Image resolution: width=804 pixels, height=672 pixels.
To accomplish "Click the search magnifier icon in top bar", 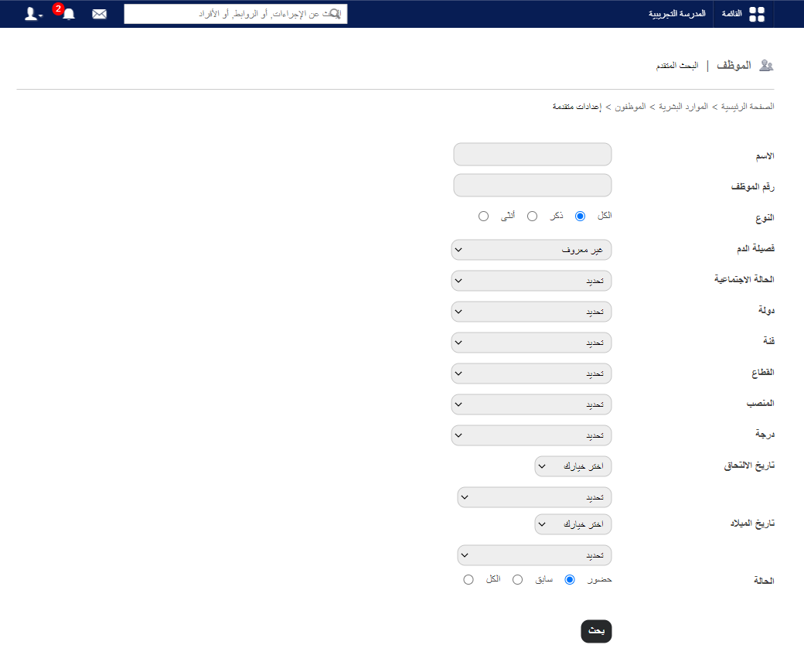I will (x=334, y=14).
